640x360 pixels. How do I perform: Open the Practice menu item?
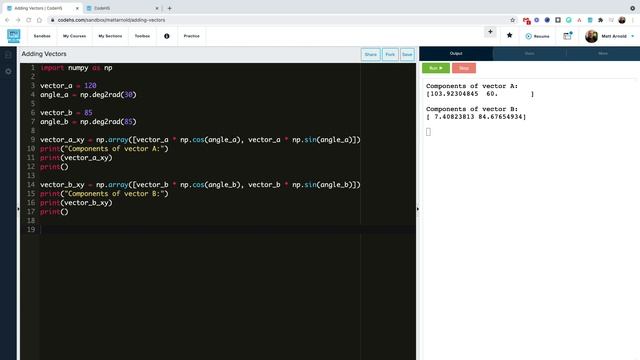coord(191,36)
